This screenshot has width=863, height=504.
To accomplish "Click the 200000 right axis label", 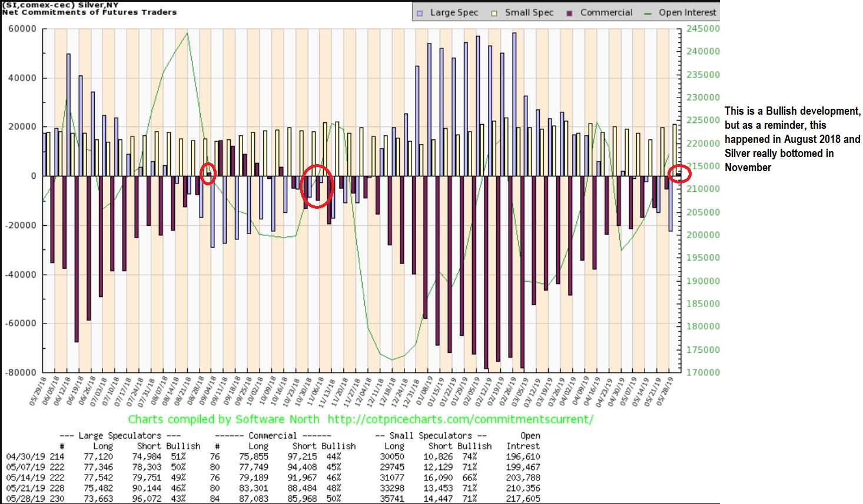I will click(x=703, y=235).
